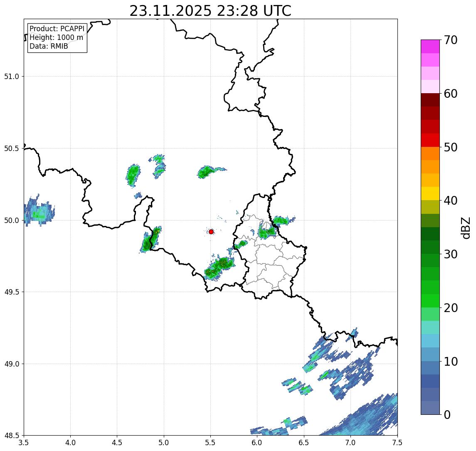The width and height of the screenshot is (476, 451).
Task: Click the 48.5 latitude axis label
Action: (x=11, y=436)
